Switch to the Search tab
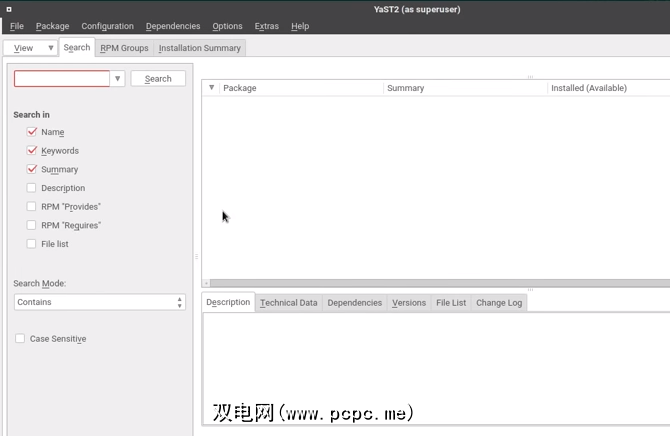Viewport: 670px width, 436px height. [77, 47]
